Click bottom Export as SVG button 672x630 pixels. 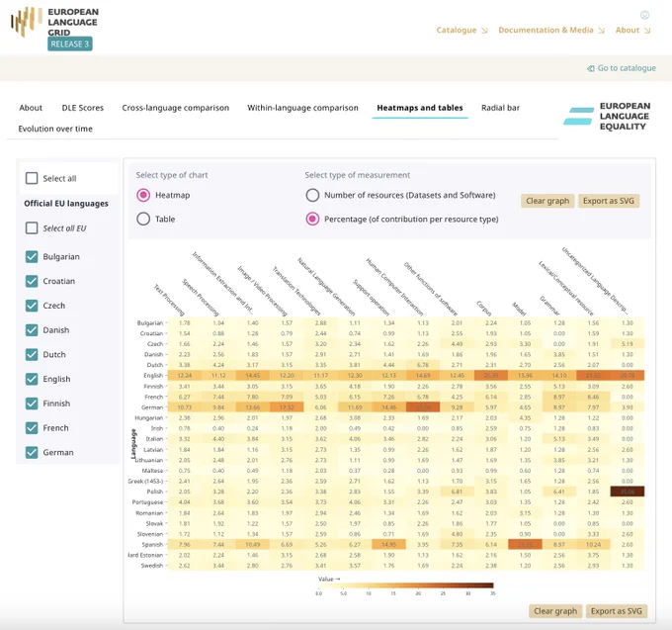click(x=617, y=611)
